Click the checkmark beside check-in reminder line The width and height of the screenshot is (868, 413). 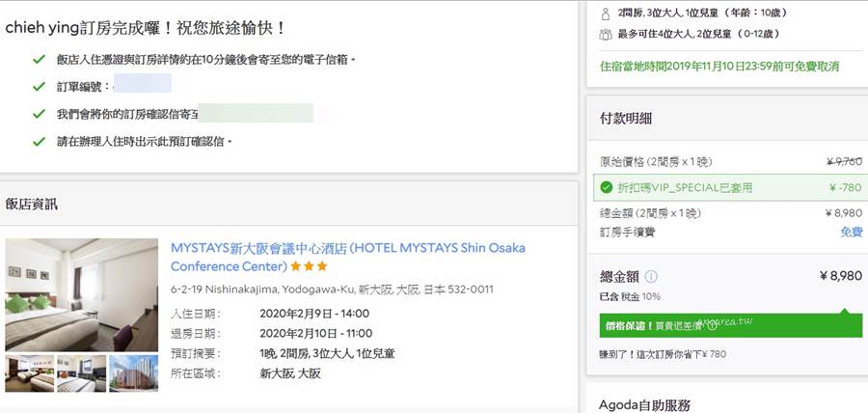coord(39,142)
